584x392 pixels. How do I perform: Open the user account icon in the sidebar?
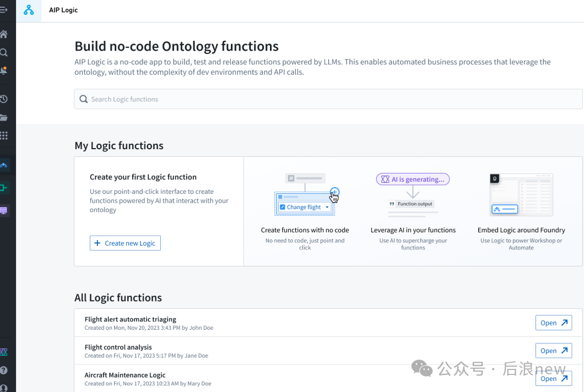[x=4, y=387]
